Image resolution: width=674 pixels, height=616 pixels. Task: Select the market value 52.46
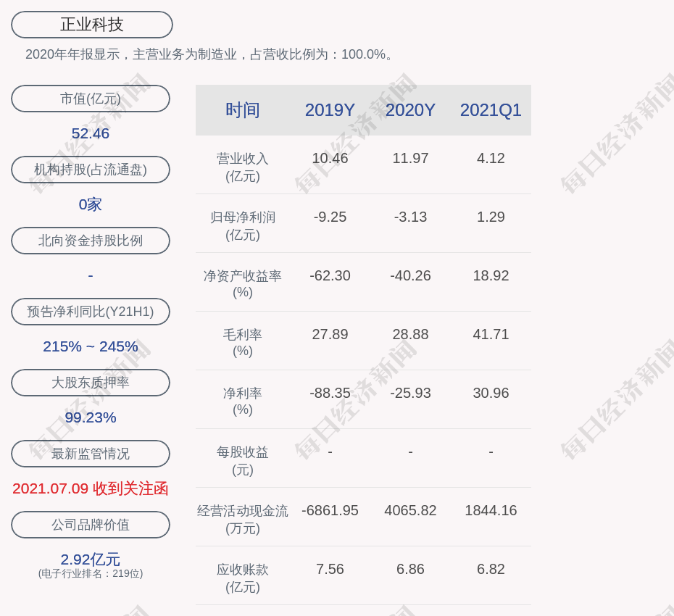click(91, 133)
